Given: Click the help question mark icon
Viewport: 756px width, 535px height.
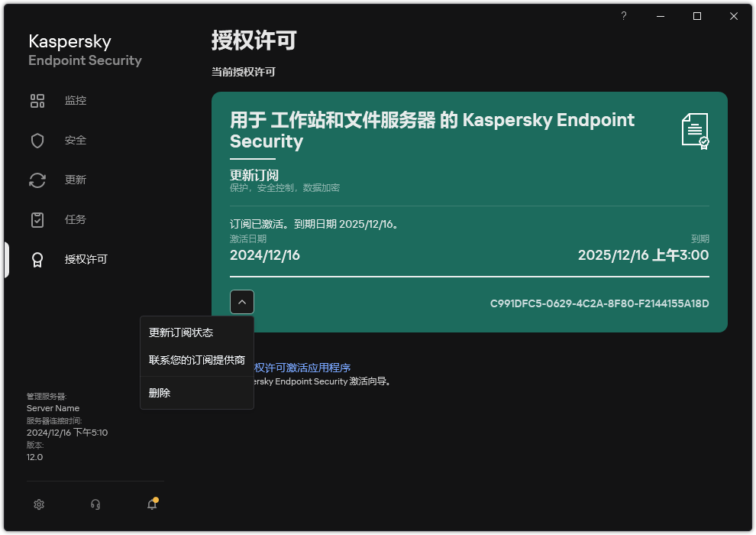Looking at the screenshot, I should (x=623, y=15).
